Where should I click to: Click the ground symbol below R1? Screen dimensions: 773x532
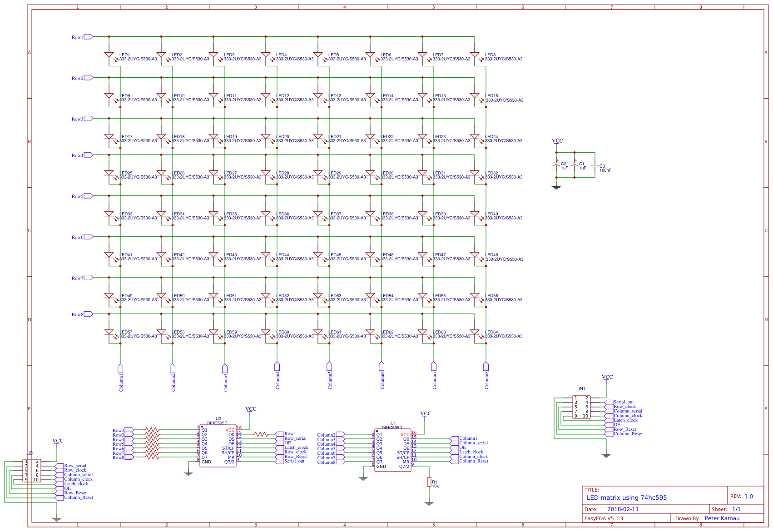point(429,502)
